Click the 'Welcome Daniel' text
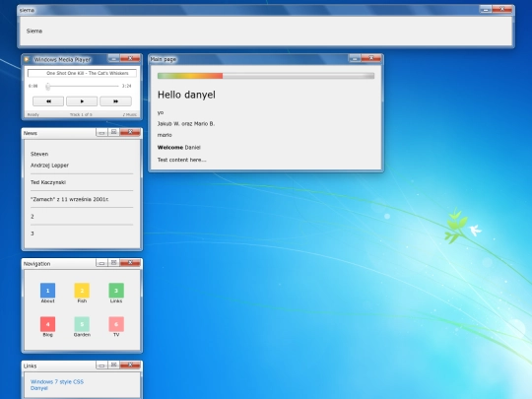The image size is (532, 399). pyautogui.click(x=178, y=148)
